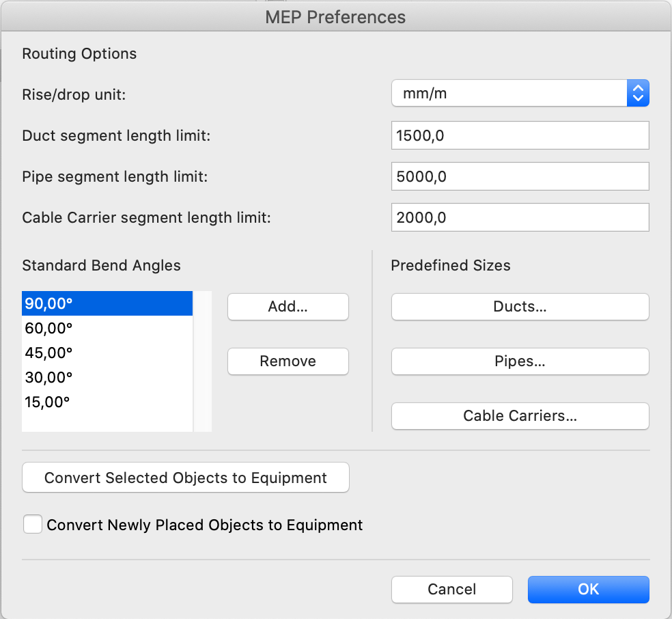Open predefined Cable Carriers... sizes

point(520,416)
